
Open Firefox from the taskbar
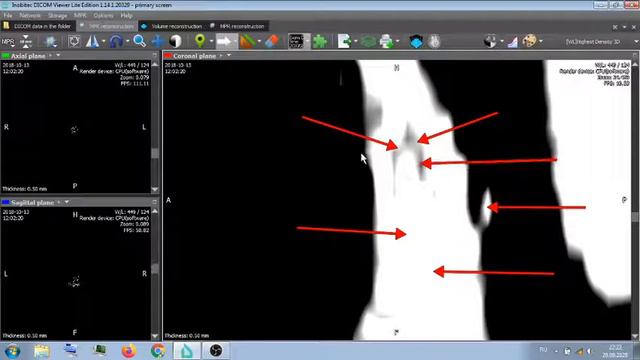(129, 351)
